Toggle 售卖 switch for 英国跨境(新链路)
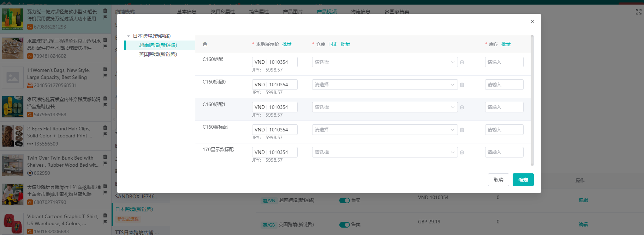644x235 pixels. click(344, 225)
